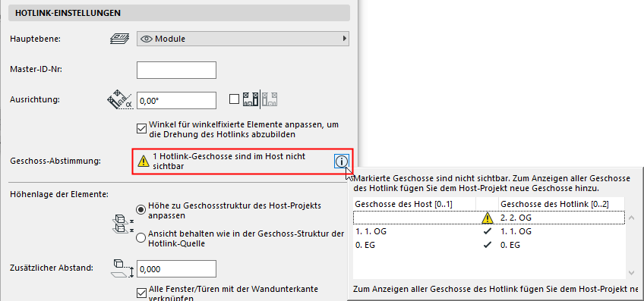The width and height of the screenshot is (644, 301).
Task: Select 'Höhe zu Geschossstruktur des Host-Projekts anpassen'
Action: 141,209
